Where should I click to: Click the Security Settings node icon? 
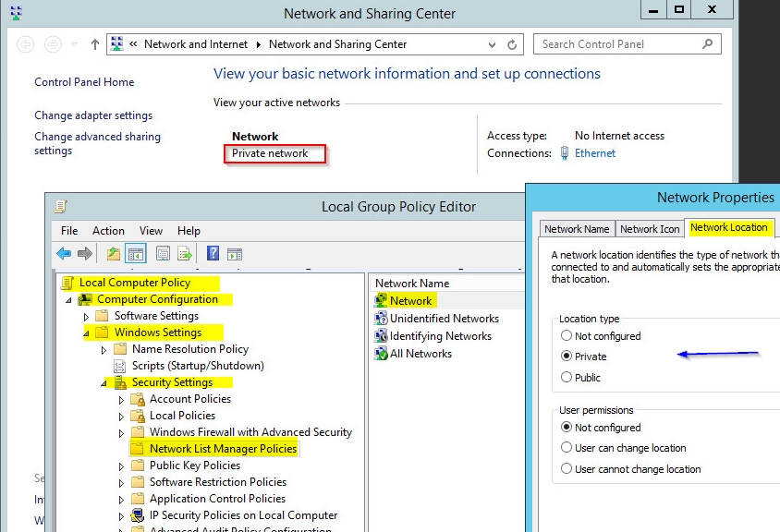[x=120, y=382]
